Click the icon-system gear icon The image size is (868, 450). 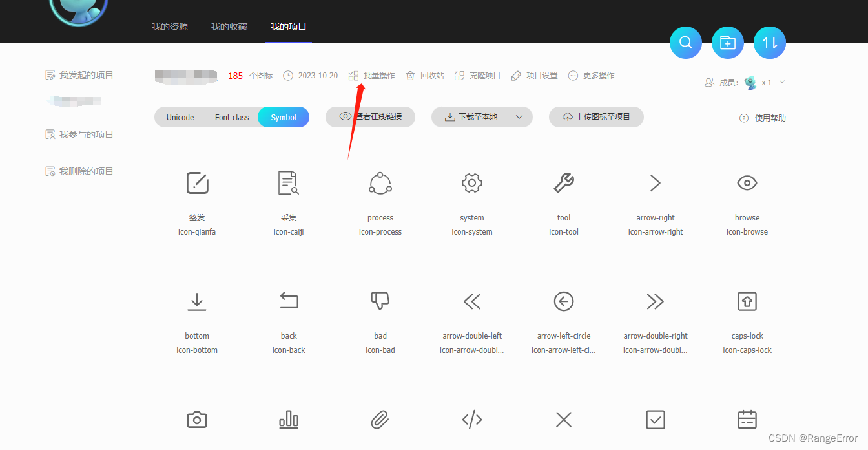click(x=471, y=182)
